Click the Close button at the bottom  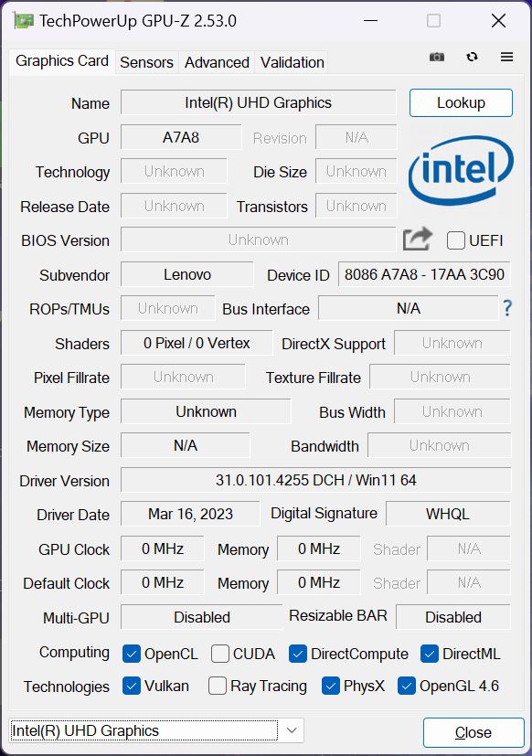point(473,732)
